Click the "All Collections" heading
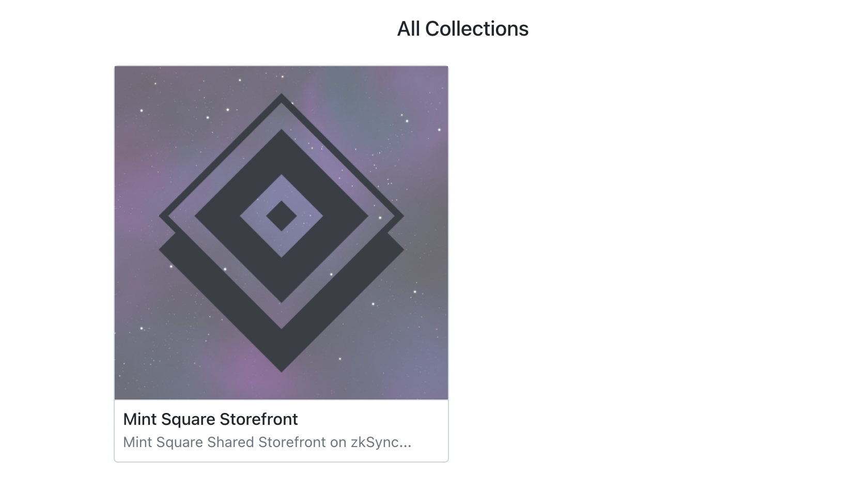Image resolution: width=868 pixels, height=491 pixels. 462,29
